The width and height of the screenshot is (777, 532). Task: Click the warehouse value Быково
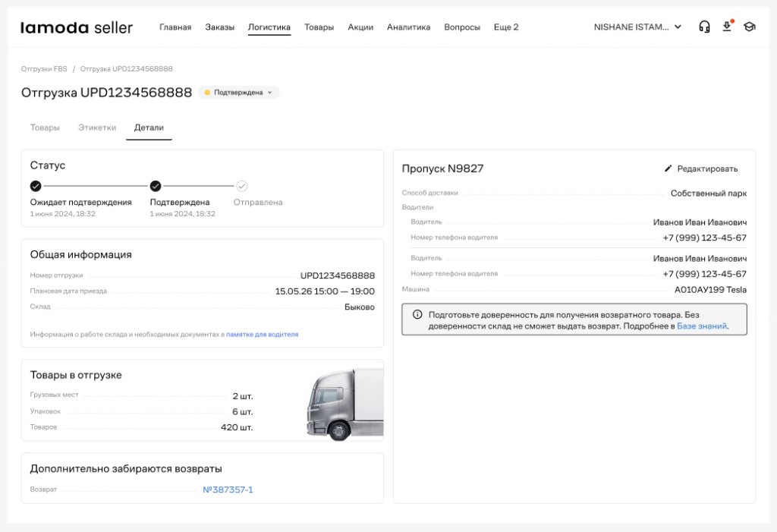tap(360, 307)
